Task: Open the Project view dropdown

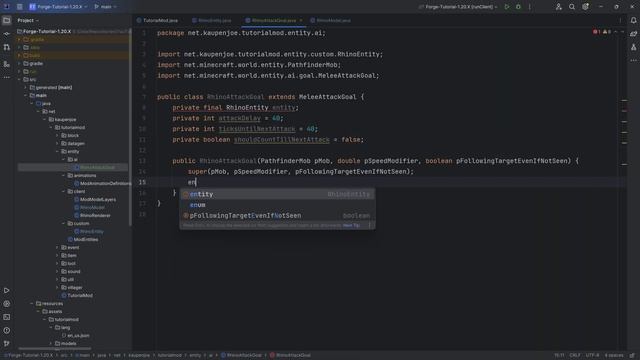Action: (x=28, y=20)
